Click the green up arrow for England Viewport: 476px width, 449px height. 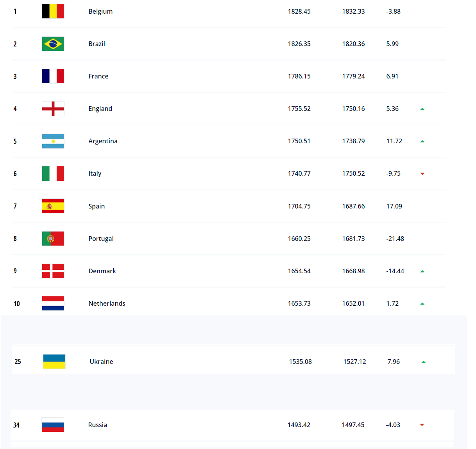(x=422, y=109)
